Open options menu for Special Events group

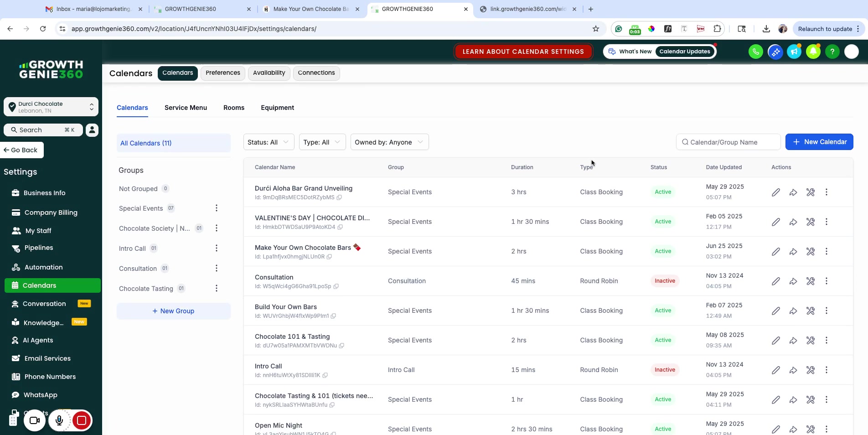(x=217, y=208)
